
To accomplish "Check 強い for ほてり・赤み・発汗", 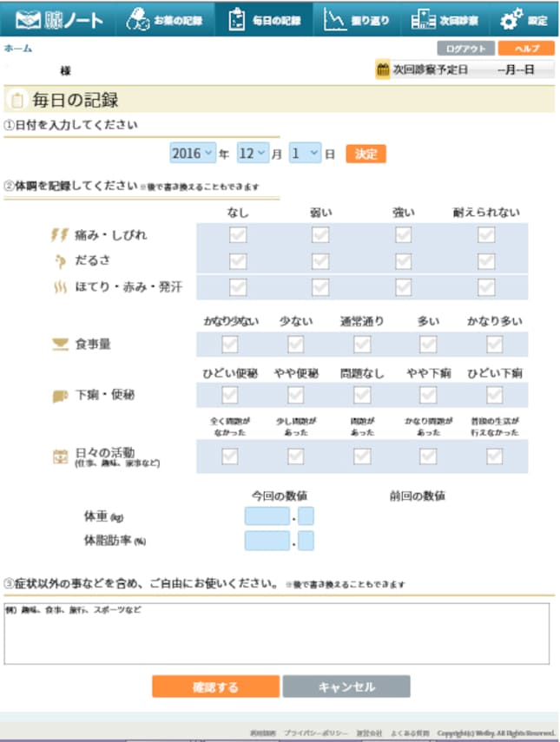I will [x=404, y=286].
